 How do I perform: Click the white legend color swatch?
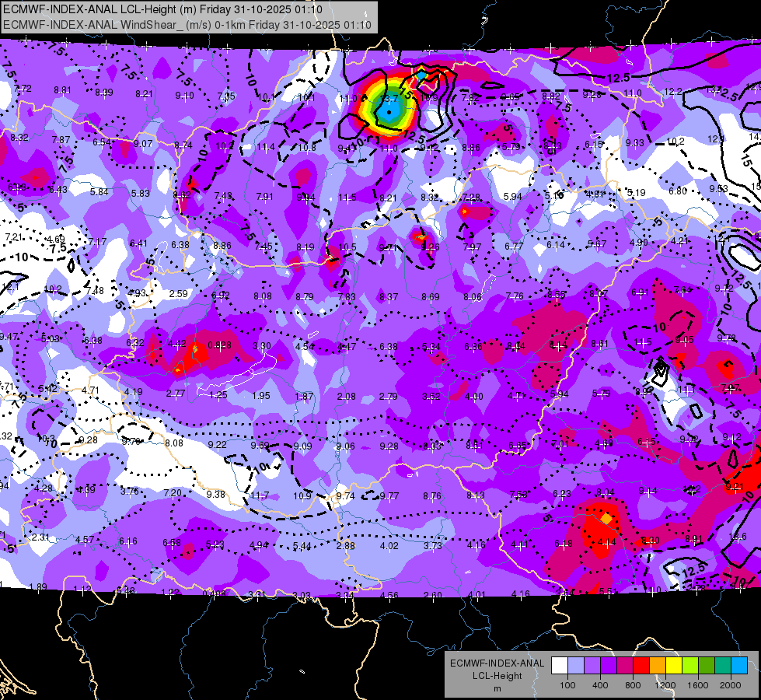560,665
